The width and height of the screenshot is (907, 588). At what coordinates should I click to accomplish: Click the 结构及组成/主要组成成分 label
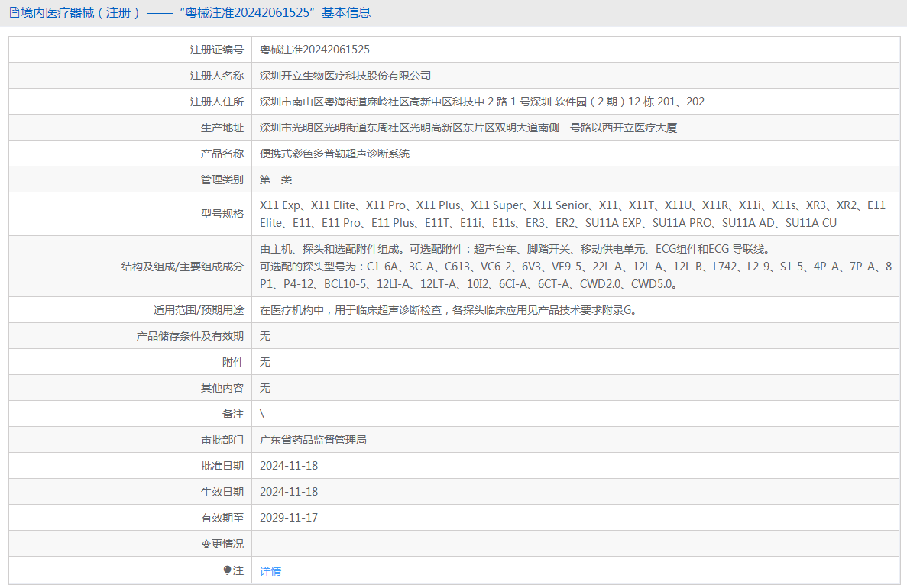pos(182,267)
